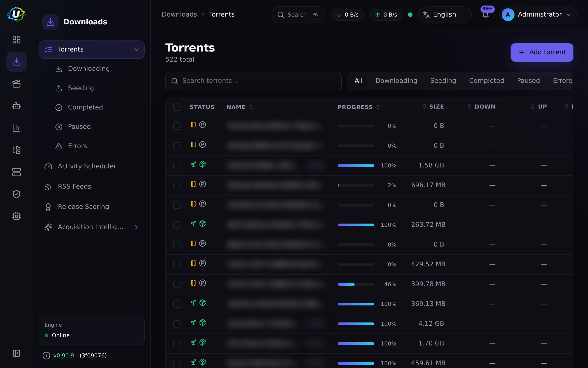Check the box for the 4.12 GB torrent
This screenshot has height=368, width=588.
pos(177,324)
